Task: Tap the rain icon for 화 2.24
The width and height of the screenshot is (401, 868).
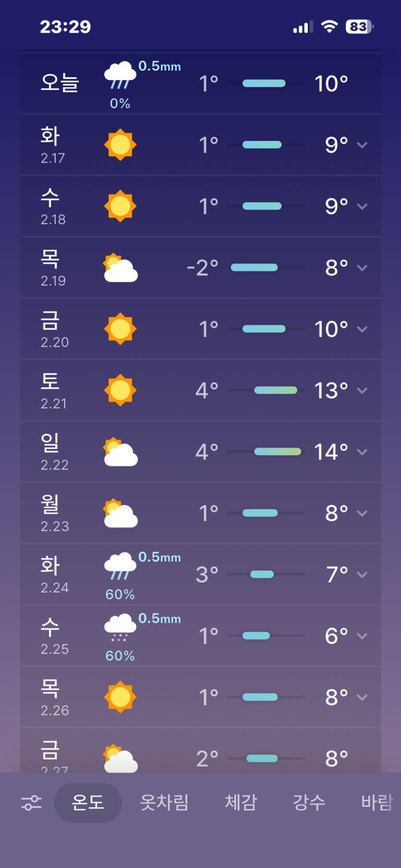Action: [x=120, y=566]
